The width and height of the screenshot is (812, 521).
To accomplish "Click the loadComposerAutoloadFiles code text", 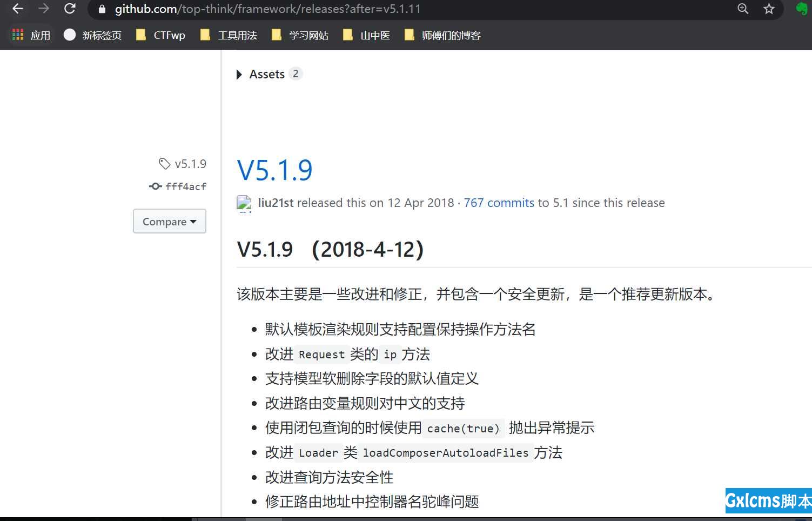I will tap(445, 453).
